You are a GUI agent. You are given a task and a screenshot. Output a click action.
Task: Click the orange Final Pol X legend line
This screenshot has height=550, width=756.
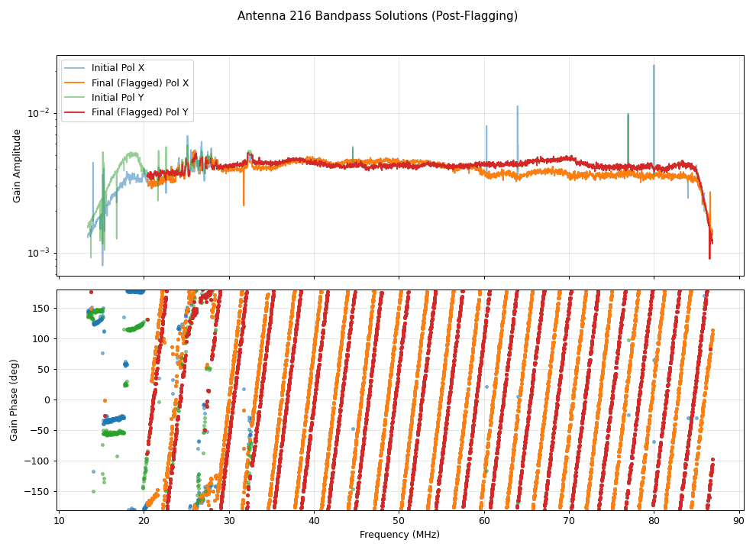76,83
